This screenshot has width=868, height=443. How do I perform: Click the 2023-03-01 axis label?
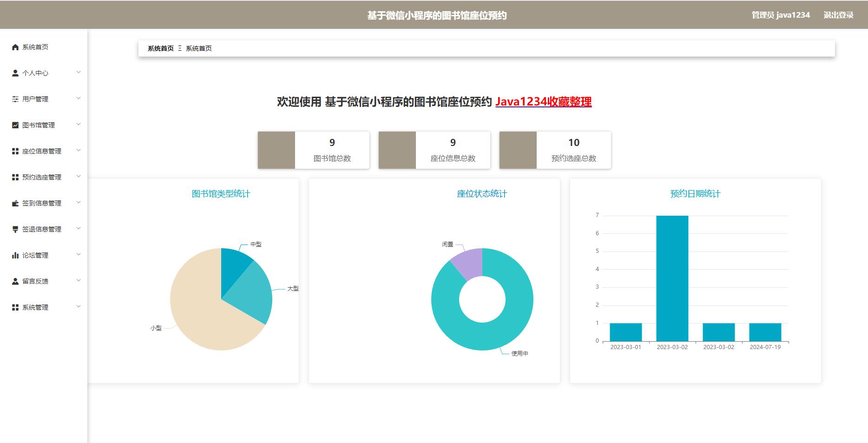pyautogui.click(x=626, y=347)
